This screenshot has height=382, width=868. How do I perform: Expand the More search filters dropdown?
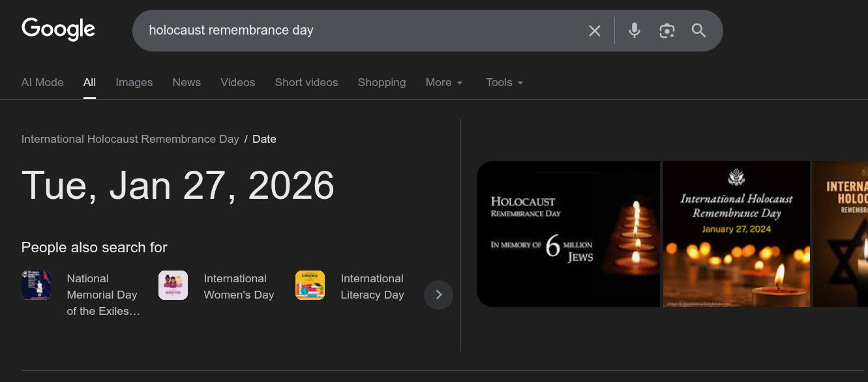[444, 83]
